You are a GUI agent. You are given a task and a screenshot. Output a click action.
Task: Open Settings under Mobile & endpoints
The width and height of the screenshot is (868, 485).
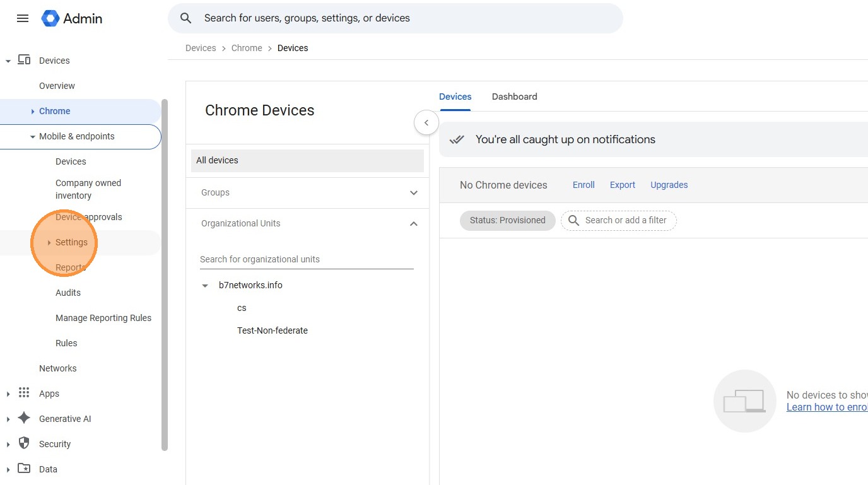71,242
